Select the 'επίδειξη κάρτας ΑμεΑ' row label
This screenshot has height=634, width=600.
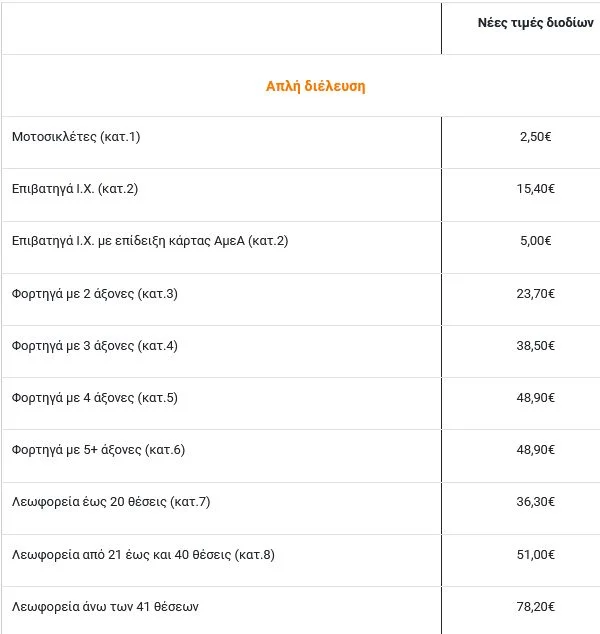pos(149,241)
